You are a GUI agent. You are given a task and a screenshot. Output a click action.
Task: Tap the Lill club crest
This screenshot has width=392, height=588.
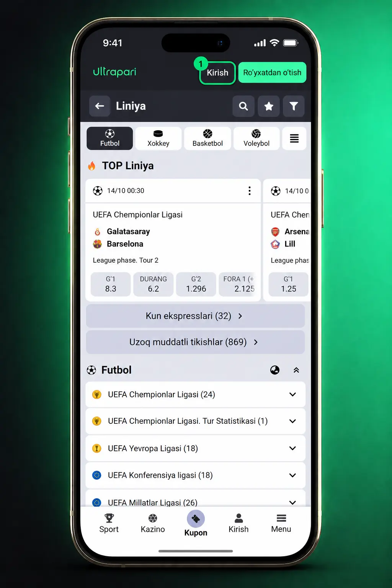[275, 244]
